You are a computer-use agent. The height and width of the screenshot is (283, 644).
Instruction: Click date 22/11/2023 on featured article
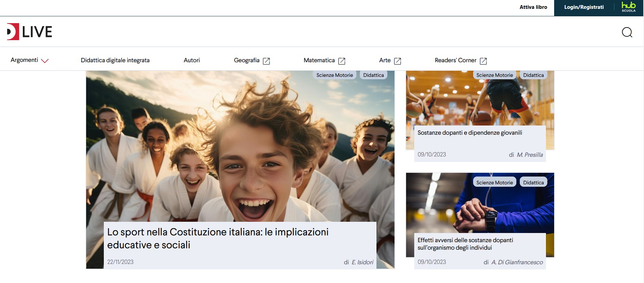[120, 262]
